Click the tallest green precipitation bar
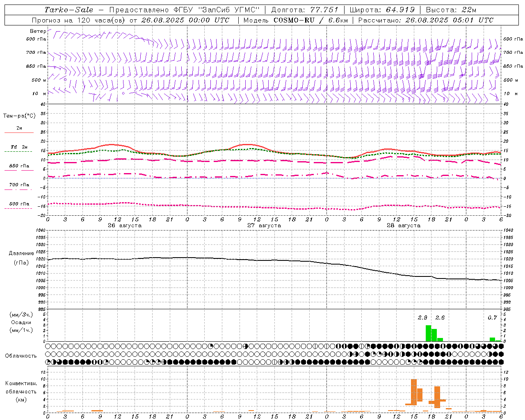The image size is (525, 420). coord(428,333)
